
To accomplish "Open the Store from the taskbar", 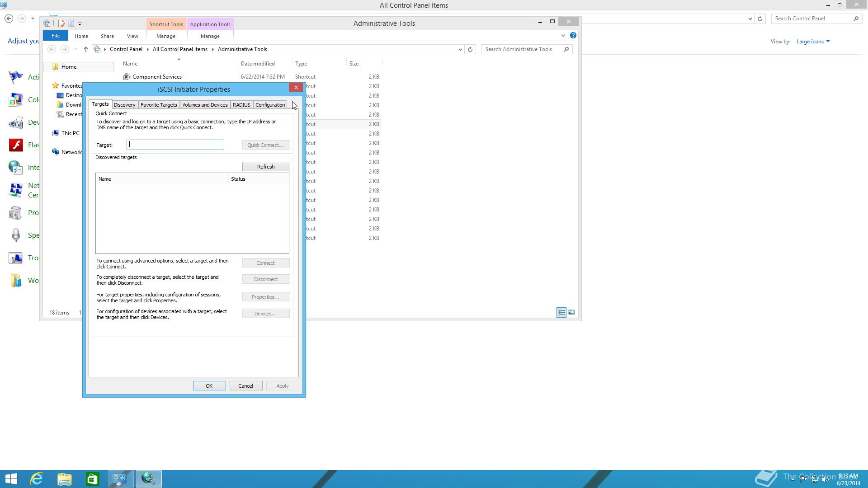I will [92, 479].
